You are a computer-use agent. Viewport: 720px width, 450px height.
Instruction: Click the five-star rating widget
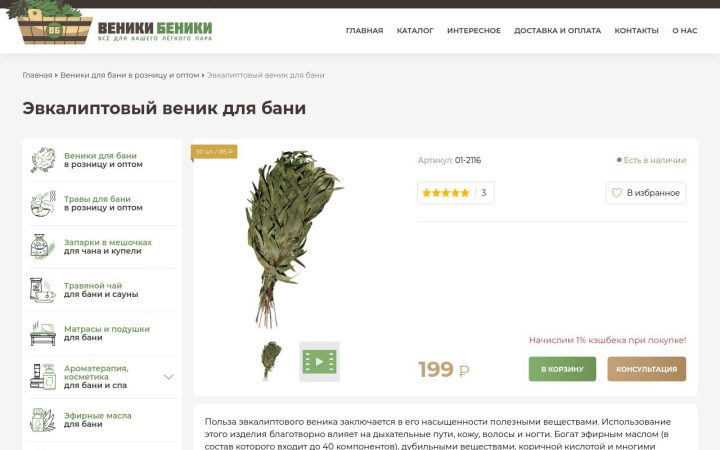[x=456, y=193]
